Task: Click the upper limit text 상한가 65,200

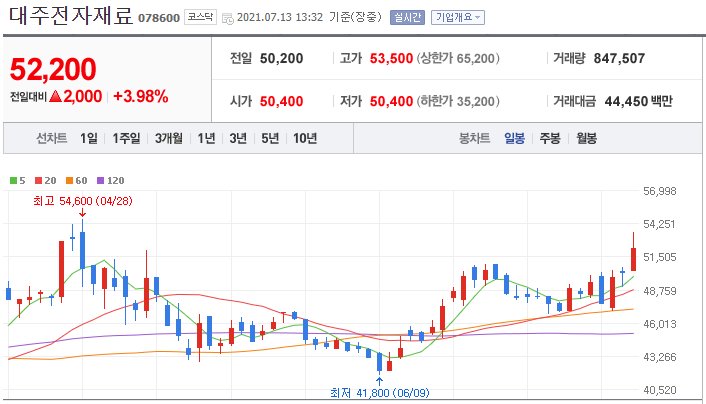Action: point(458,58)
